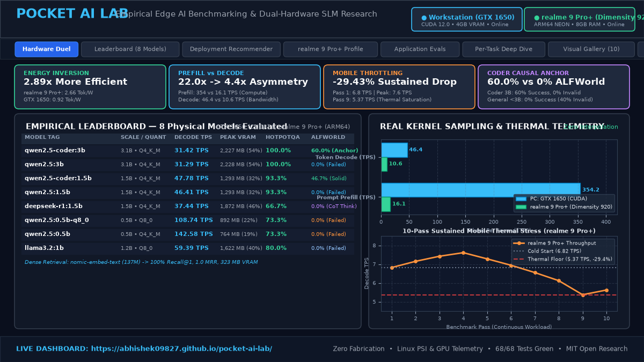Click the green realme 9 Pro+ legend swatch
The width and height of the screenshot is (644, 362).
[521, 207]
